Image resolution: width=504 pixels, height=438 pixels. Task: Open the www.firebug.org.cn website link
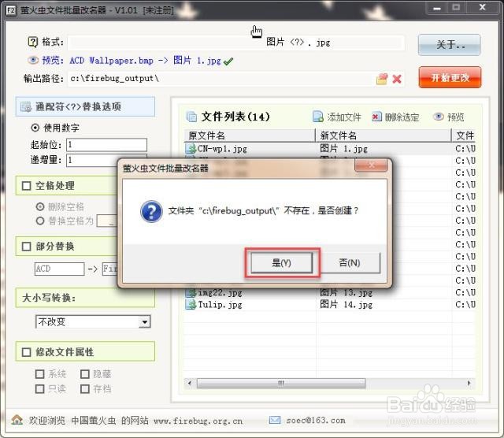click(198, 421)
